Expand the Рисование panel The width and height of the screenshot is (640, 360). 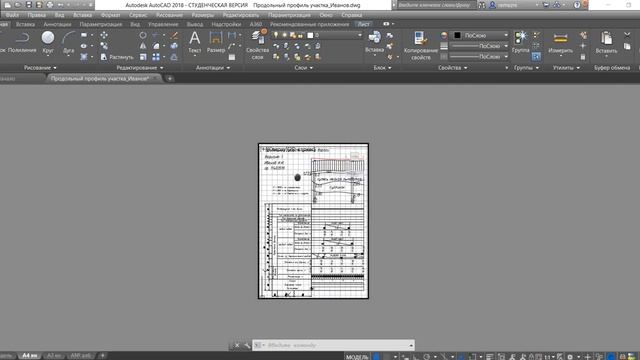(40, 68)
